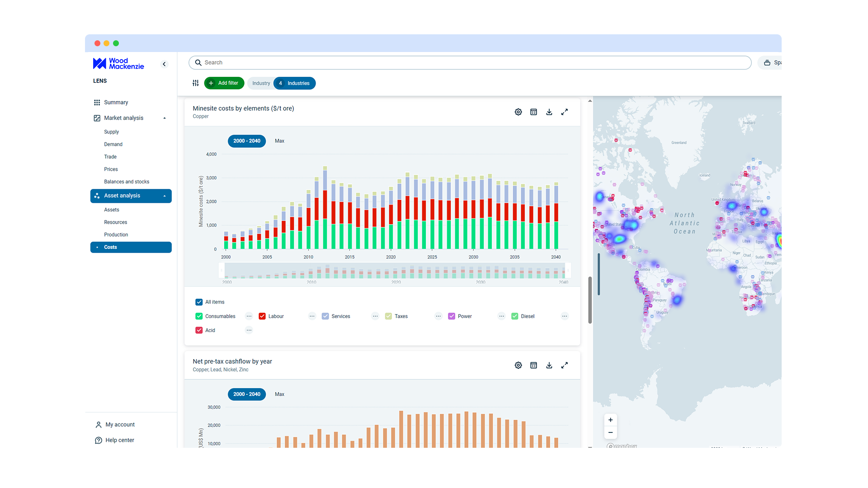Zoom in on the map
Image resolution: width=868 pixels, height=488 pixels.
pyautogui.click(x=610, y=420)
